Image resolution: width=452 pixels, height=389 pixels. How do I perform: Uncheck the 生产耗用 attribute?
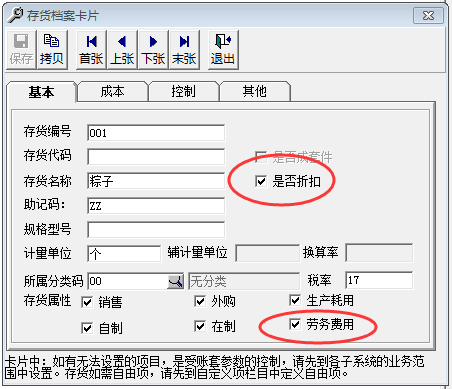pyautogui.click(x=295, y=300)
